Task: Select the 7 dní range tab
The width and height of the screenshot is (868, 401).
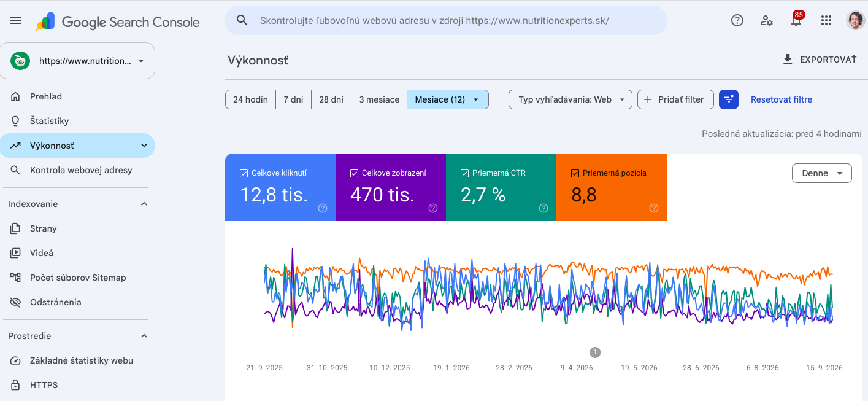Action: 293,99
